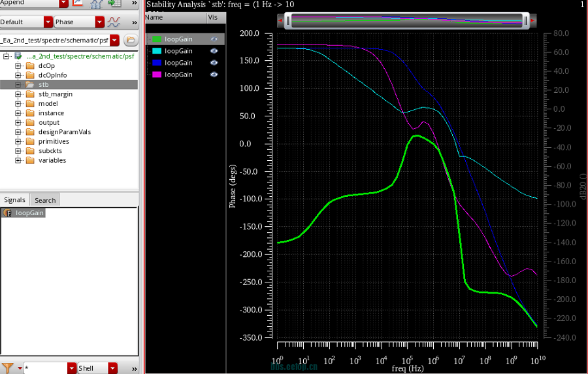Expand the second toolbar overflow chevrons
588x374 pixels.
pos(134,22)
